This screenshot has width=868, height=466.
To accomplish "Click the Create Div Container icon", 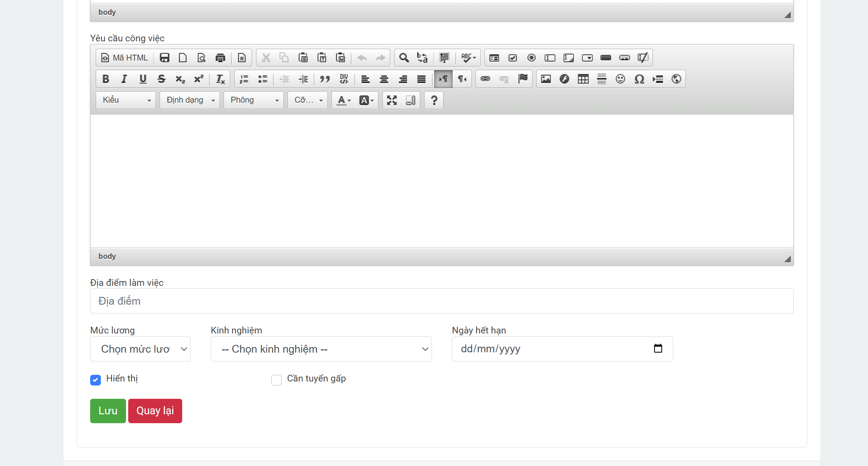I will [x=344, y=79].
